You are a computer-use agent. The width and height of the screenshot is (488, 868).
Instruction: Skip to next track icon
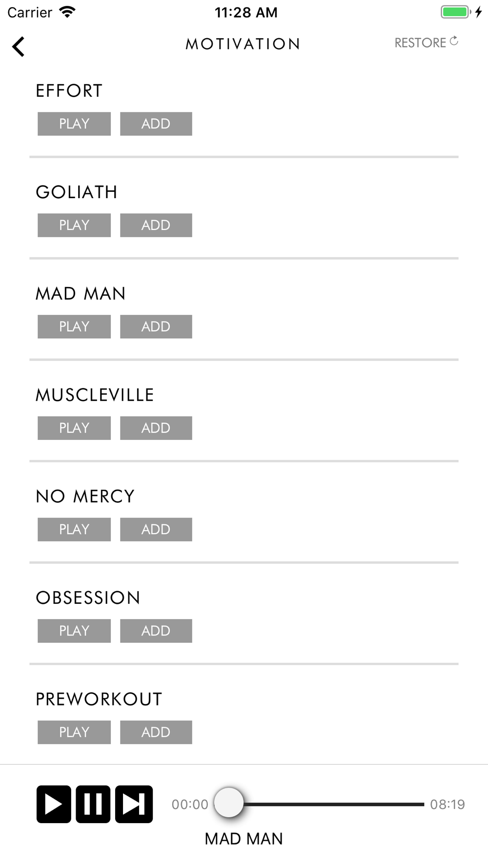(x=134, y=804)
